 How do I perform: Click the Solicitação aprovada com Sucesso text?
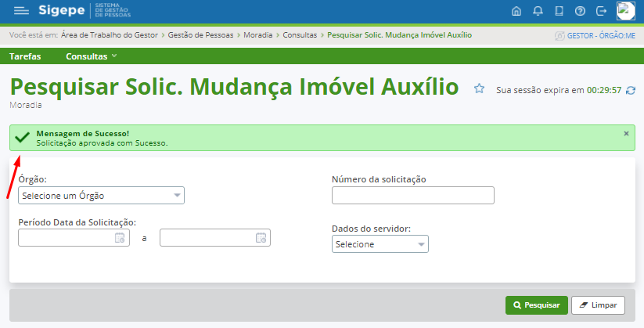[102, 143]
